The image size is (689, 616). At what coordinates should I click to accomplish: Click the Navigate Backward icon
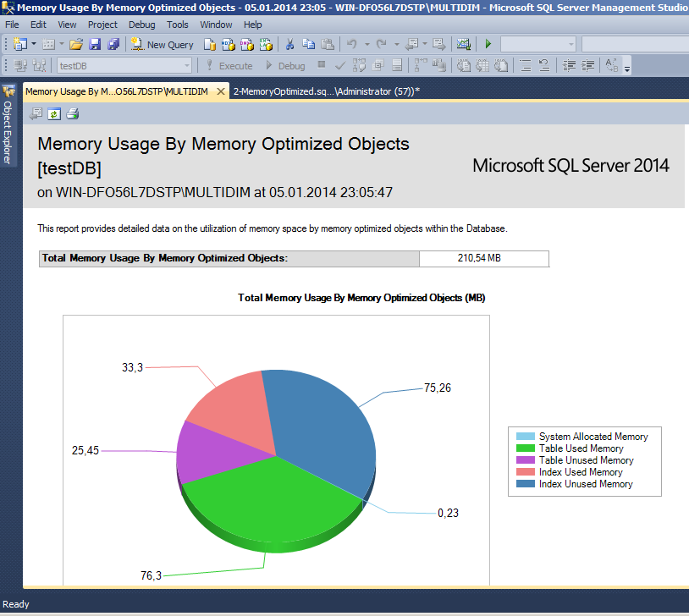411,44
